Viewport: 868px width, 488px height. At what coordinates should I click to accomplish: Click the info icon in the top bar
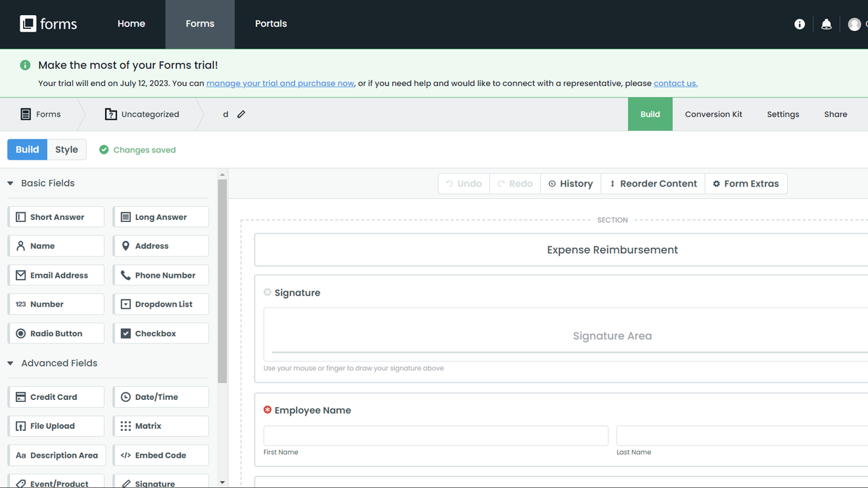799,23
